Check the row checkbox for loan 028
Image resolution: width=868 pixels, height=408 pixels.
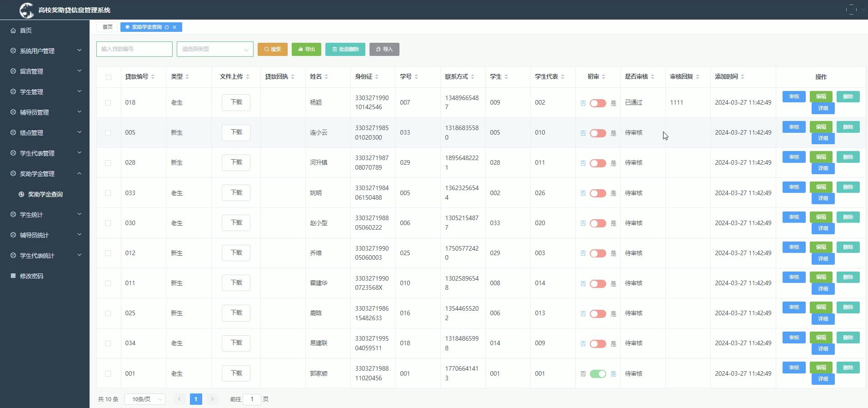click(x=108, y=163)
